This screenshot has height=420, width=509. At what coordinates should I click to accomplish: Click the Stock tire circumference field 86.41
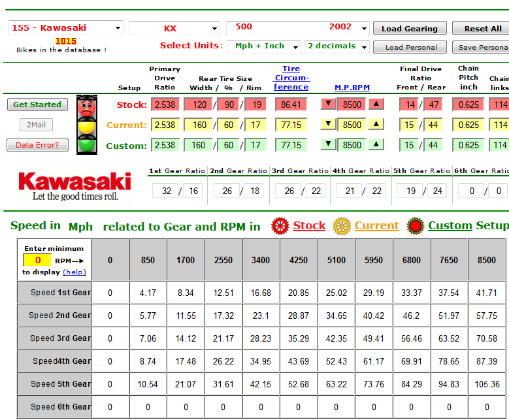pos(291,105)
